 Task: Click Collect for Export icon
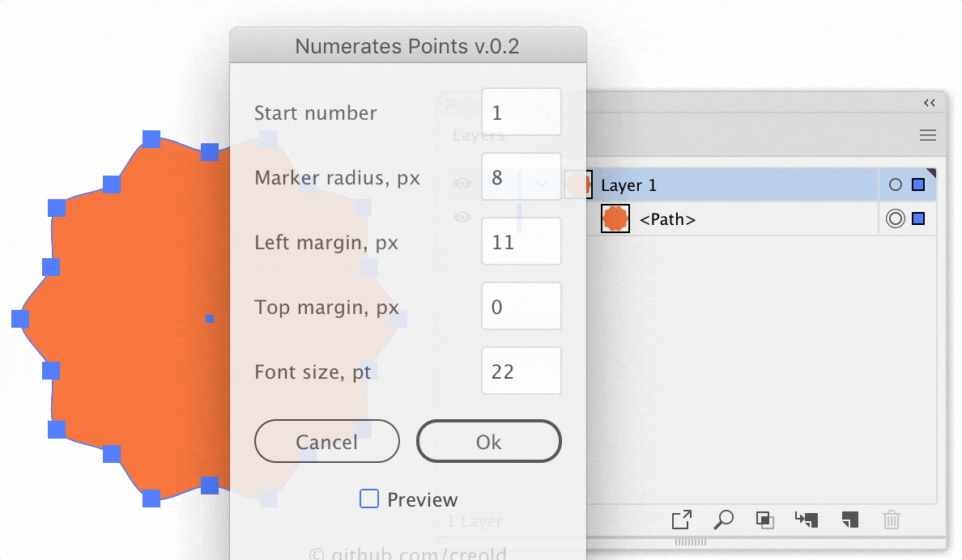coord(682,520)
